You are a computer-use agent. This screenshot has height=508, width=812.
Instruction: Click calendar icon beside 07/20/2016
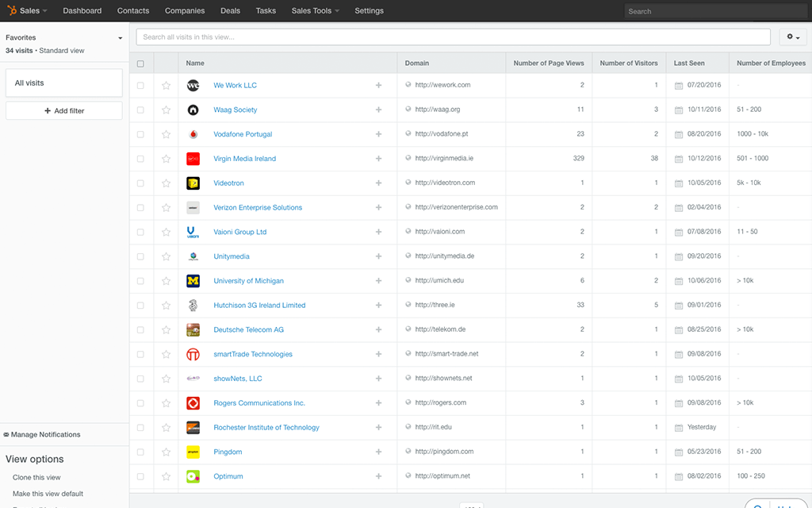point(679,86)
